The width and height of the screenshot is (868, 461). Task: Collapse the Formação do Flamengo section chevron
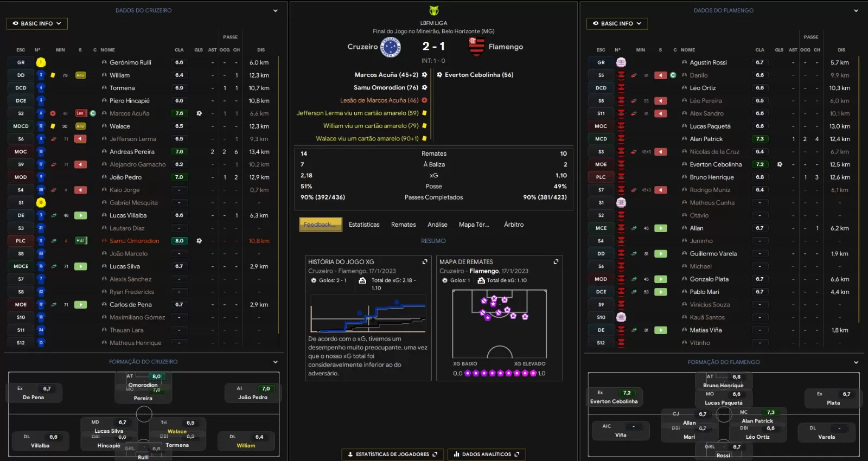(x=856, y=362)
